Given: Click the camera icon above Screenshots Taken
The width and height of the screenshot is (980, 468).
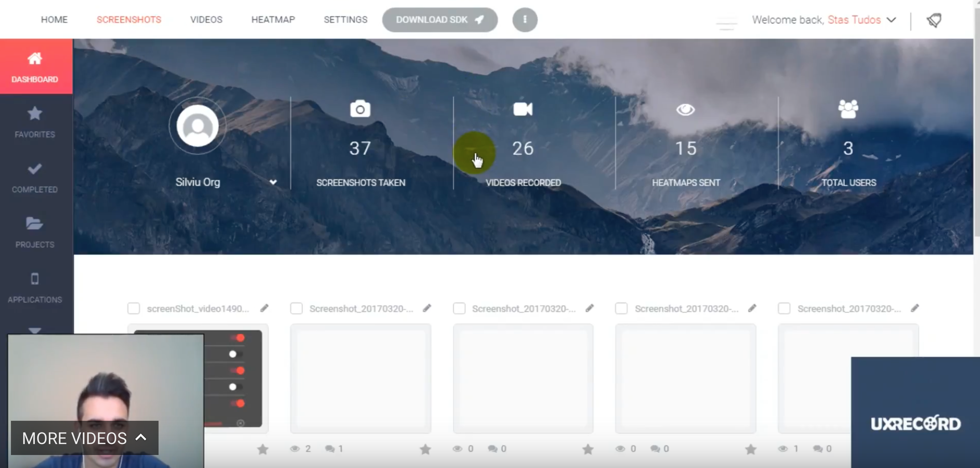Looking at the screenshot, I should 360,109.
